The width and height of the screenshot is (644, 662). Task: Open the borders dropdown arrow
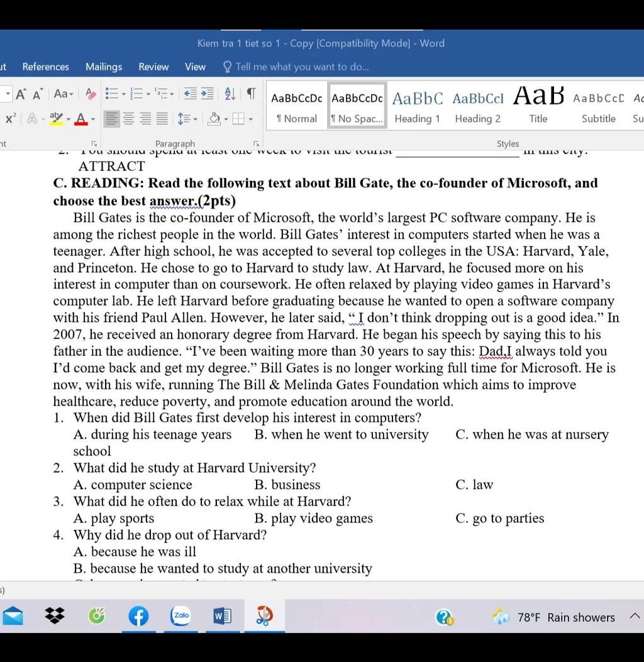[251, 119]
